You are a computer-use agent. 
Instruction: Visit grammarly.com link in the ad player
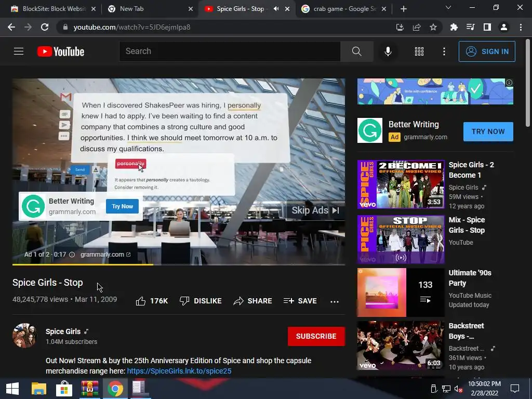click(105, 255)
